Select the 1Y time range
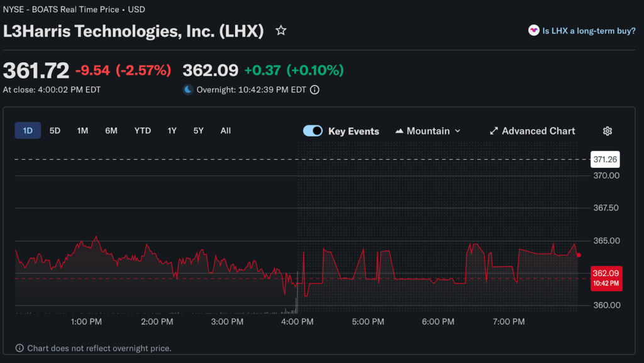 [x=172, y=131]
